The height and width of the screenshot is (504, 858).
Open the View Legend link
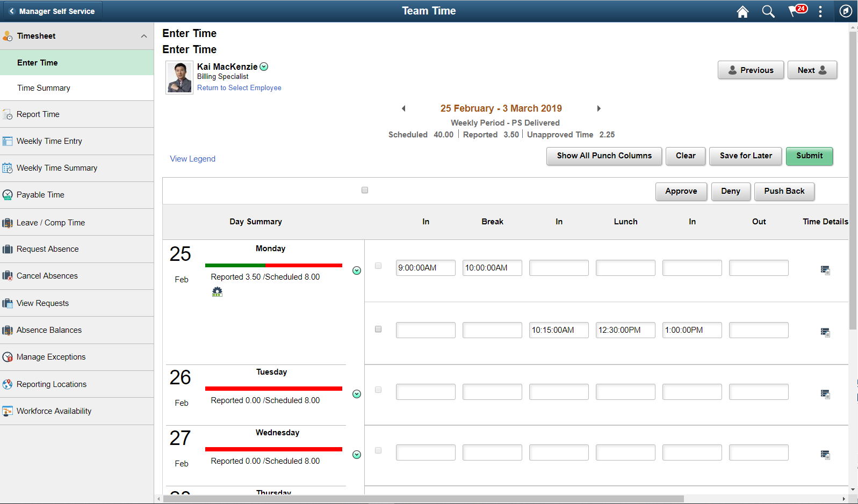[192, 159]
